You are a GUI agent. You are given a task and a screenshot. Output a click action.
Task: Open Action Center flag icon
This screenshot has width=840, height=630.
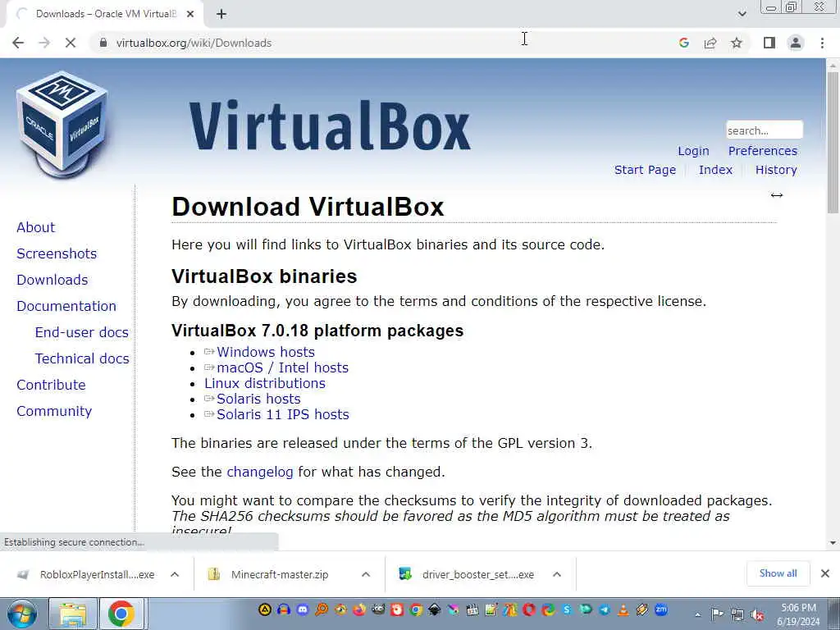(x=717, y=615)
